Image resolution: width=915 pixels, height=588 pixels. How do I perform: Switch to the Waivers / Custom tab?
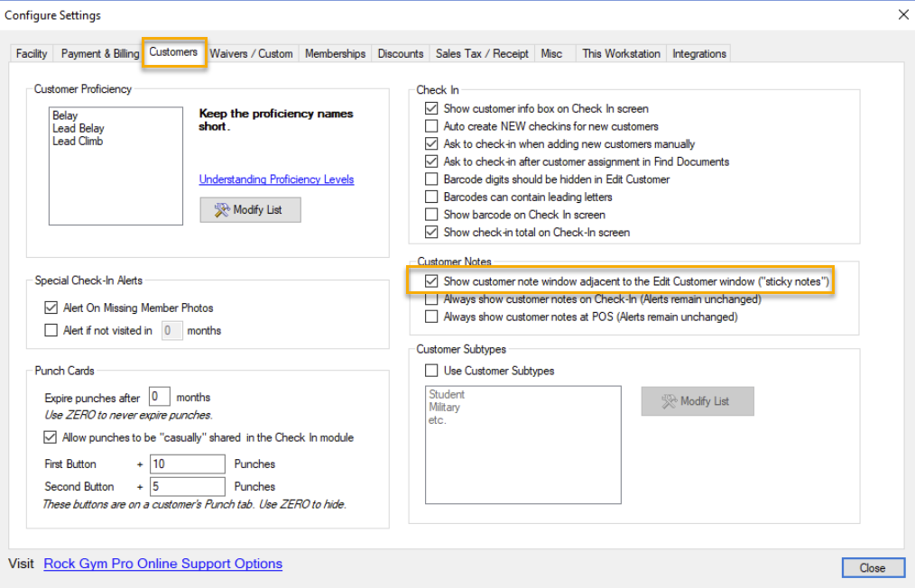(251, 54)
